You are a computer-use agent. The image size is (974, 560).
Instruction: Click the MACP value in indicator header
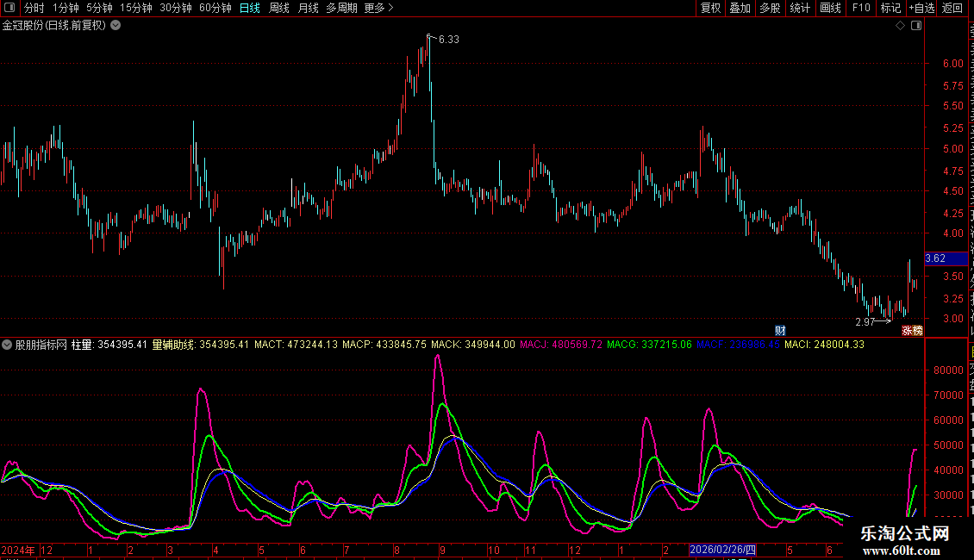click(x=384, y=345)
